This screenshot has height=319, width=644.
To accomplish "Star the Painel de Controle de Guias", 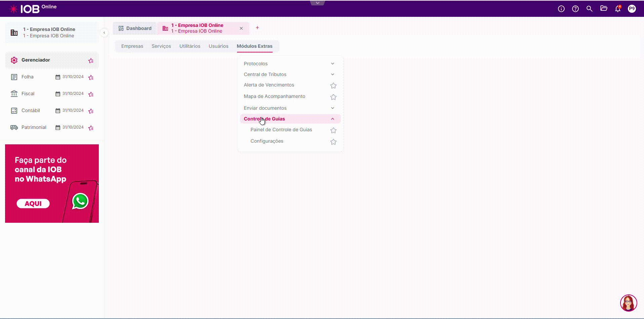I will coord(333,130).
